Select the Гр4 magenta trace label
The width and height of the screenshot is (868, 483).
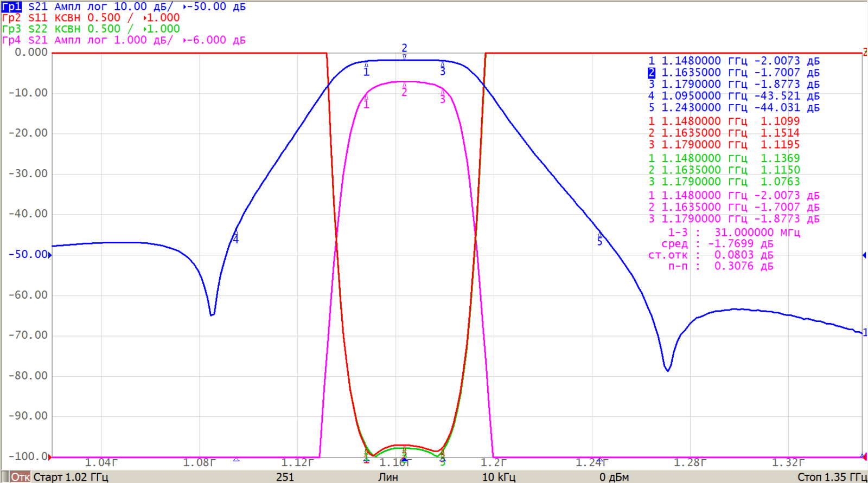coord(11,40)
